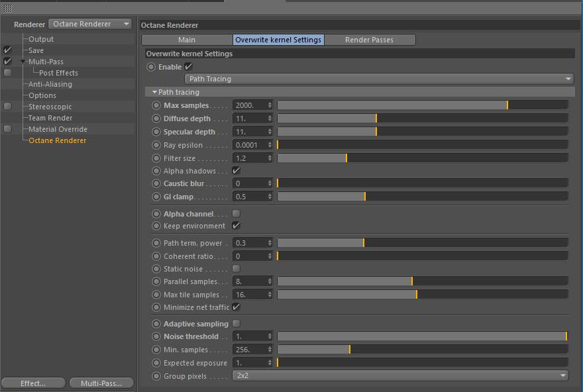Click the animation dot beside Filter size
Viewport: 583px width, 392px height.
156,158
